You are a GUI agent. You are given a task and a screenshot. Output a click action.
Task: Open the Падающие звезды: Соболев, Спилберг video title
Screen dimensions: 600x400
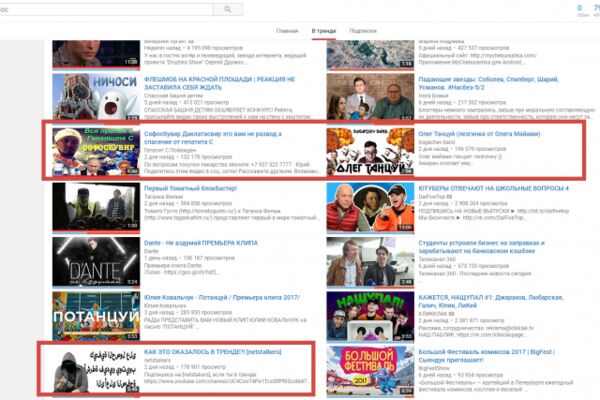[x=489, y=83]
